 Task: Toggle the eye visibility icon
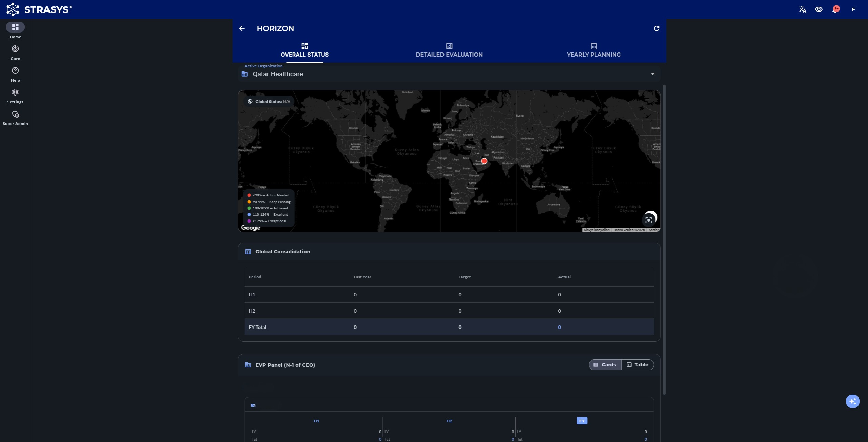818,9
